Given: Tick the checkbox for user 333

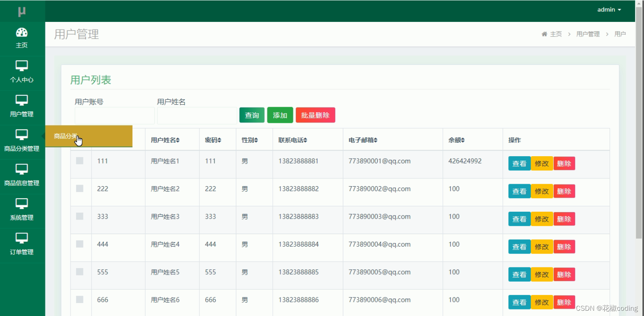Looking at the screenshot, I should 80,216.
